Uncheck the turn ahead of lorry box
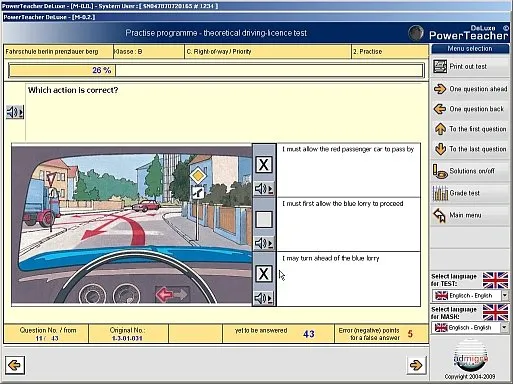The image size is (513, 384). point(264,274)
